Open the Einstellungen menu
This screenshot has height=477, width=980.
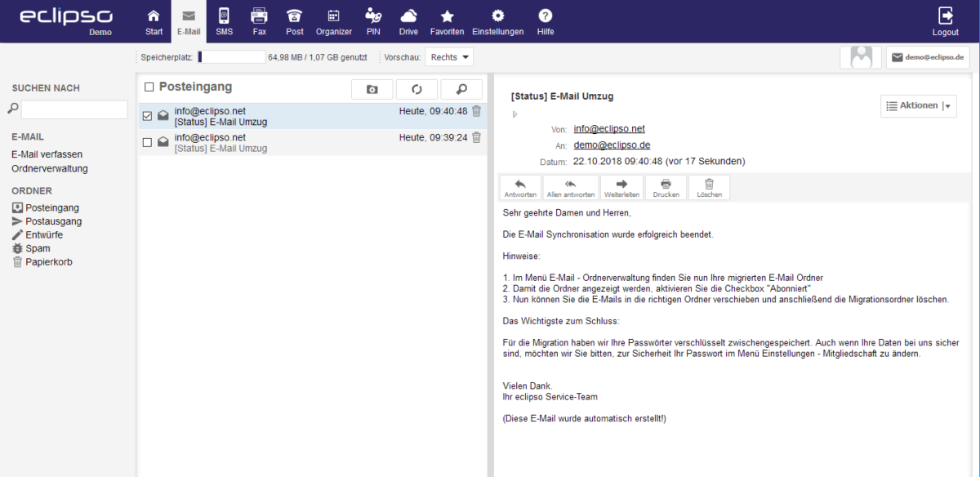pyautogui.click(x=497, y=20)
